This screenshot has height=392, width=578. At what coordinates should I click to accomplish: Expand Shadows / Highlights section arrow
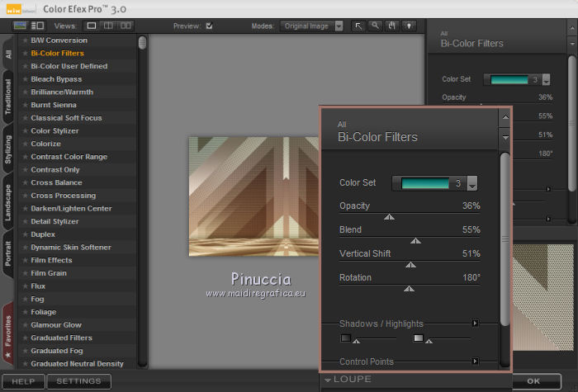(475, 324)
